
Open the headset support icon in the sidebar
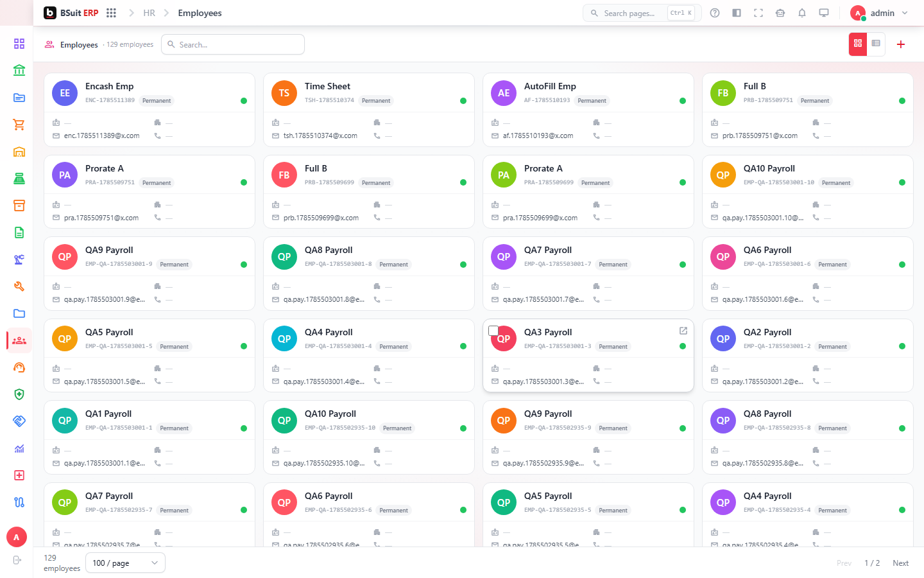click(x=19, y=367)
